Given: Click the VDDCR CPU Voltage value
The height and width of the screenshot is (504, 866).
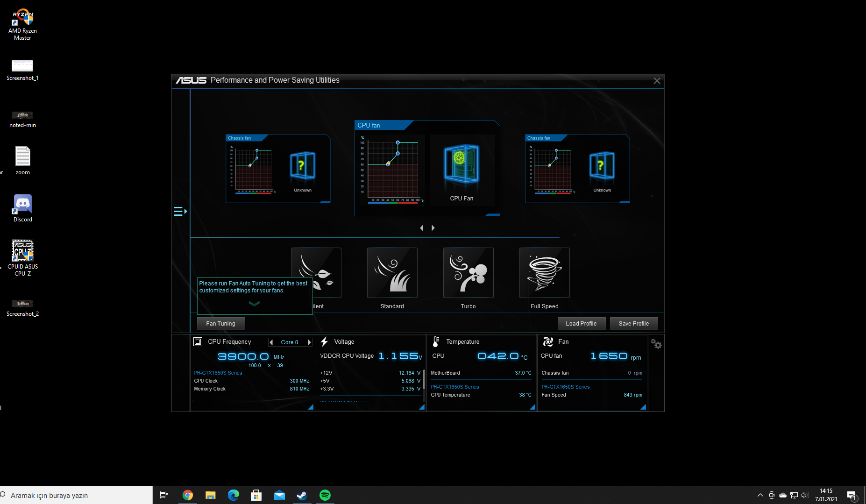Looking at the screenshot, I should pyautogui.click(x=400, y=356).
